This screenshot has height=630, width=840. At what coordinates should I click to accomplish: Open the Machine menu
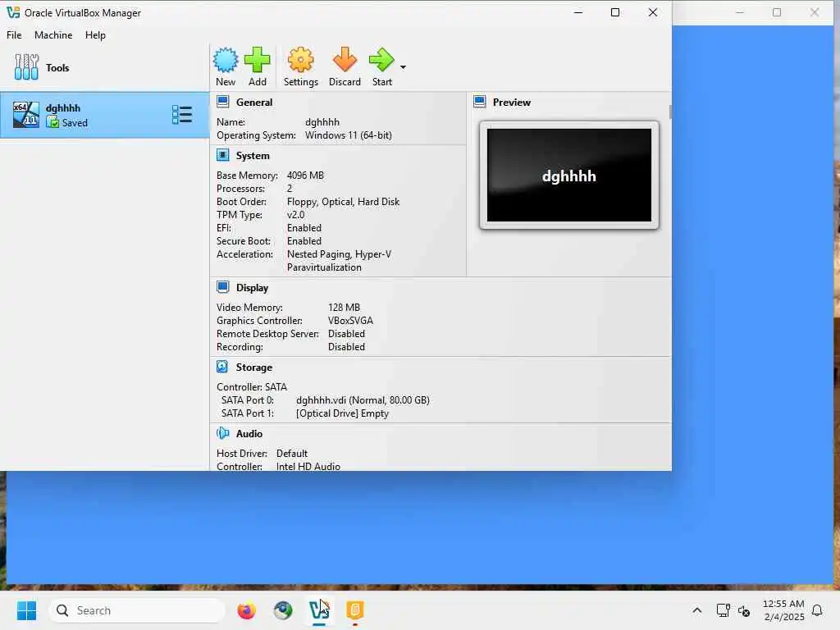click(x=53, y=34)
